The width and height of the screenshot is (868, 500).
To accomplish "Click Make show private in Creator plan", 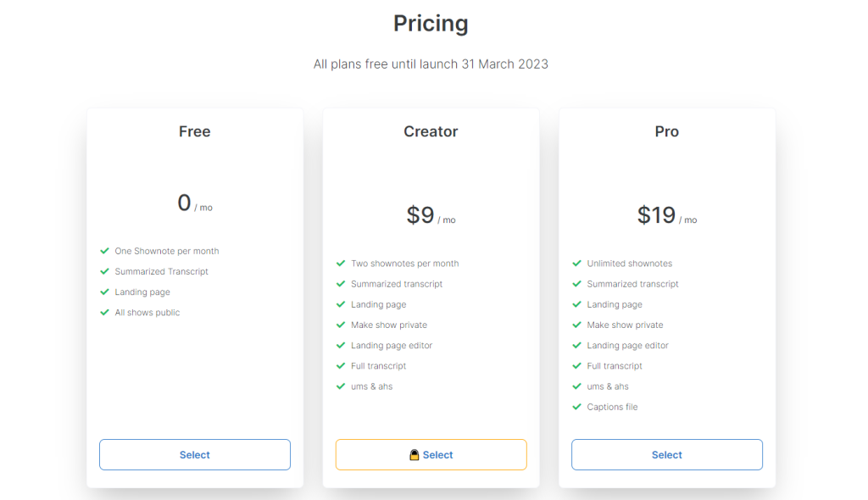I will pyautogui.click(x=388, y=325).
